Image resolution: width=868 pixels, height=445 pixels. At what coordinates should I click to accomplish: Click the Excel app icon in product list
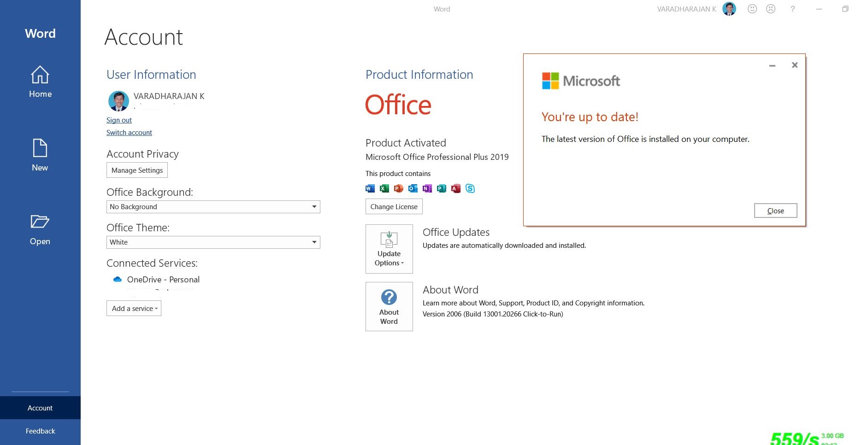(x=384, y=188)
